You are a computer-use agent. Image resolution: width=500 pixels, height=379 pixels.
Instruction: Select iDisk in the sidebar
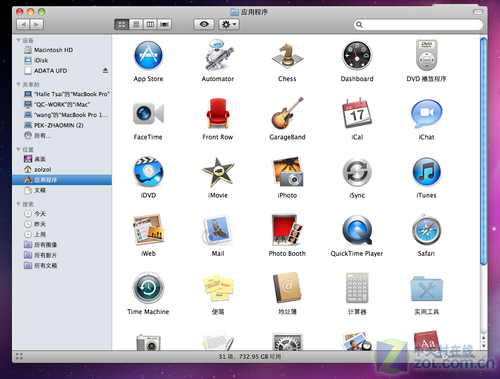(62, 60)
